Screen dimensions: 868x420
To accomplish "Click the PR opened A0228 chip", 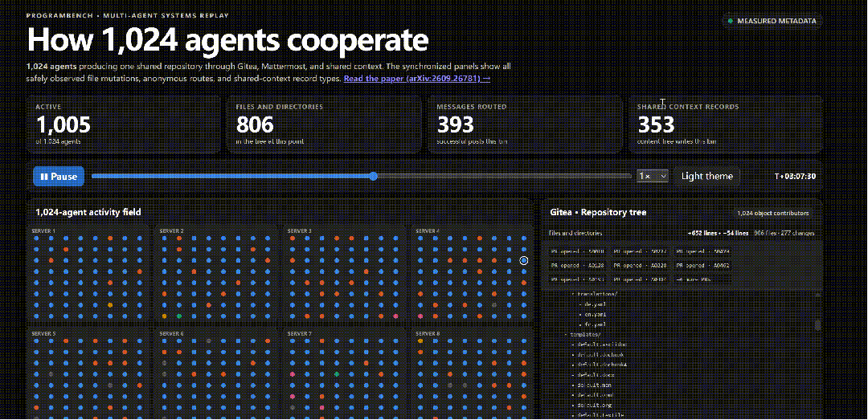I will (640, 265).
